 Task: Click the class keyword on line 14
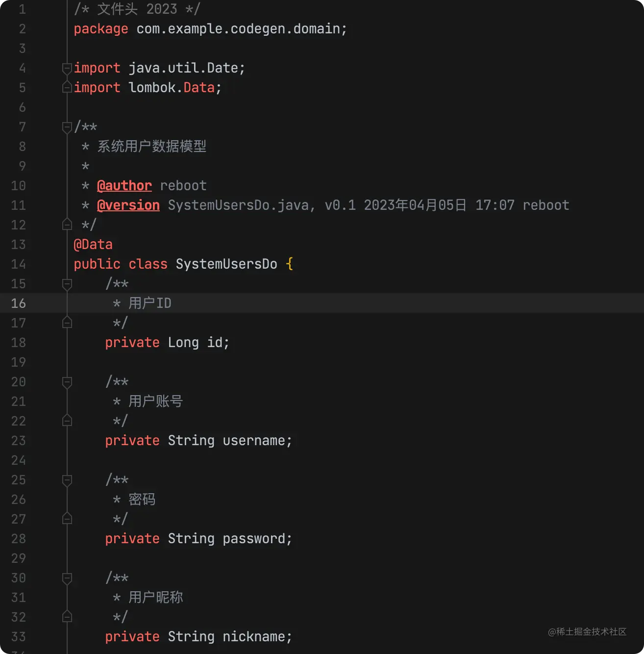pos(148,264)
